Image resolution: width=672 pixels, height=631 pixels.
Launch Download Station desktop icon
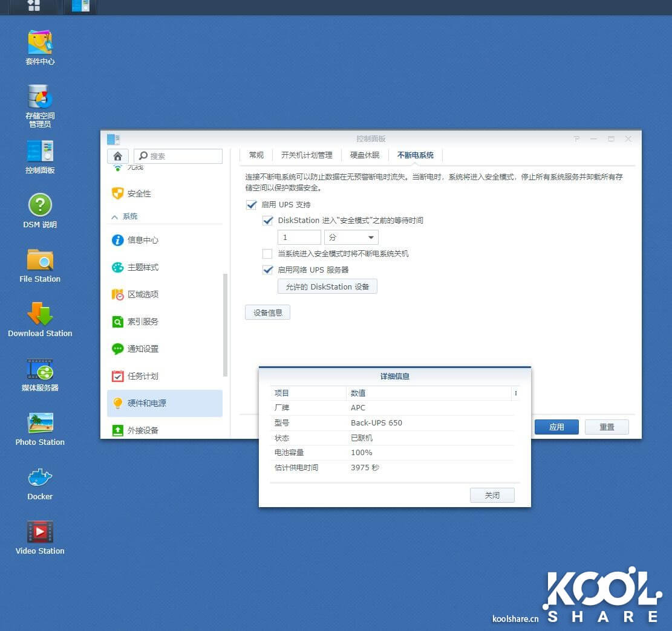point(40,315)
